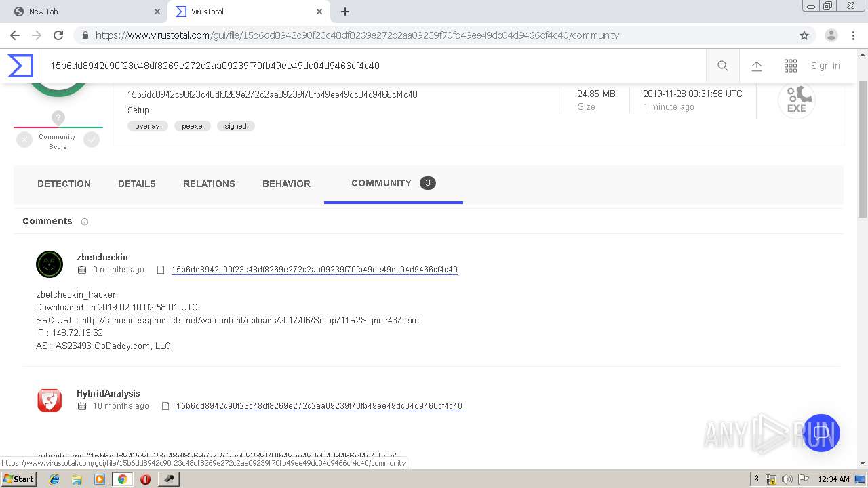Open zbetcheckin user avatar
Image resolution: width=868 pixels, height=488 pixels.
click(x=50, y=264)
